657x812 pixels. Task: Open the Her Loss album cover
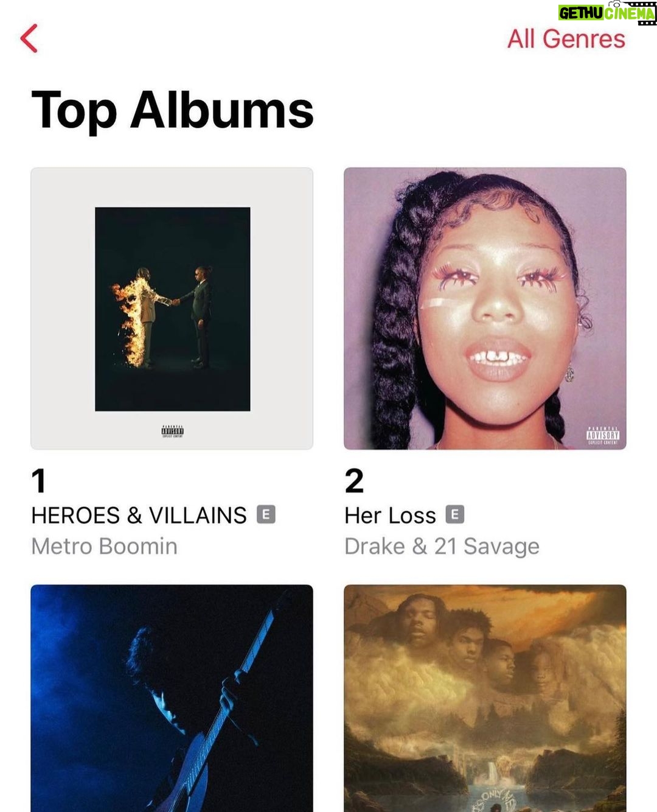[485, 309]
